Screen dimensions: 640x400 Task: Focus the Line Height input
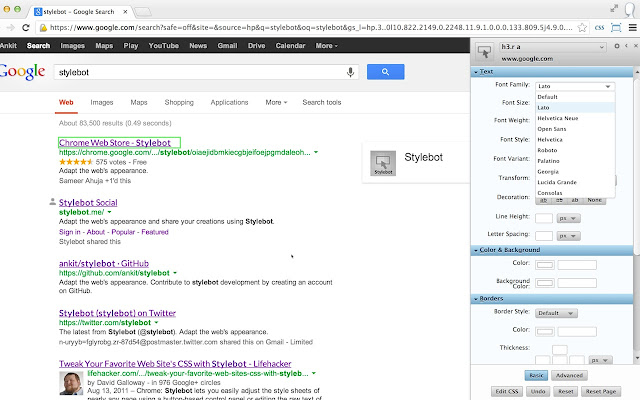coord(544,218)
